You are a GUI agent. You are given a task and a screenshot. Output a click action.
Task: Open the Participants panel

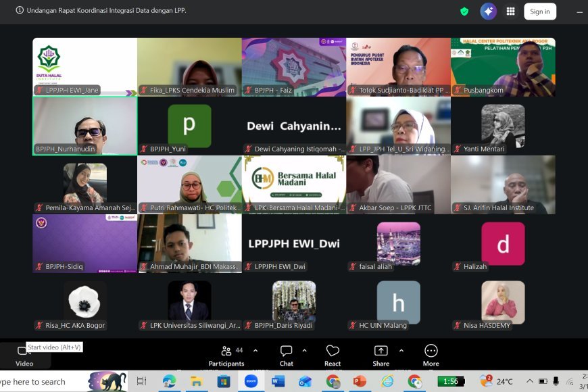click(x=226, y=356)
